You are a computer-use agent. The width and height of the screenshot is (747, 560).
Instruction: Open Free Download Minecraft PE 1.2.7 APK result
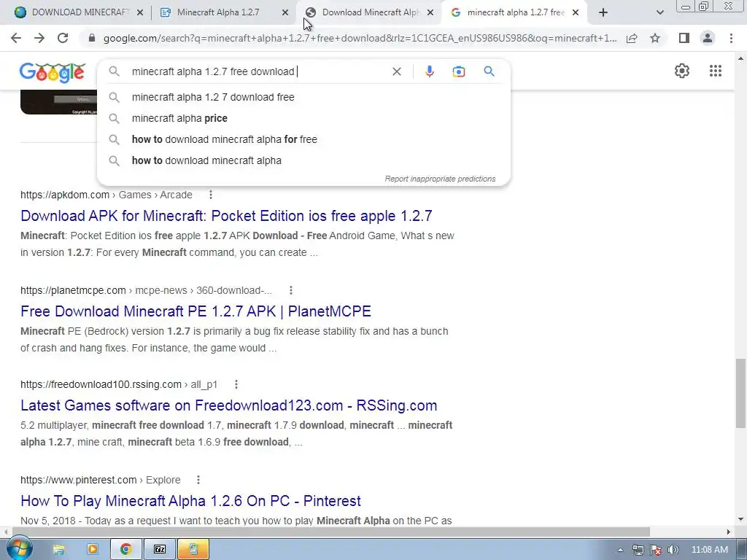click(x=196, y=311)
